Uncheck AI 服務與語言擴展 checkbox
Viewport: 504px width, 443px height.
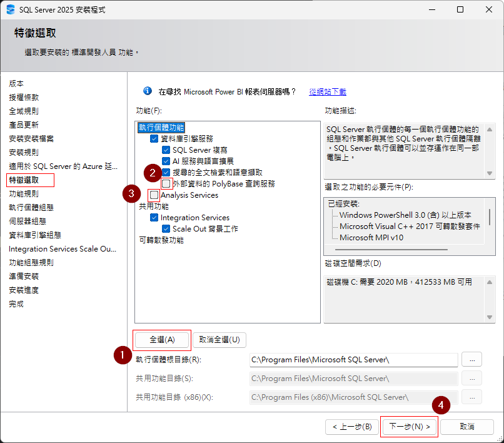pyautogui.click(x=166, y=161)
